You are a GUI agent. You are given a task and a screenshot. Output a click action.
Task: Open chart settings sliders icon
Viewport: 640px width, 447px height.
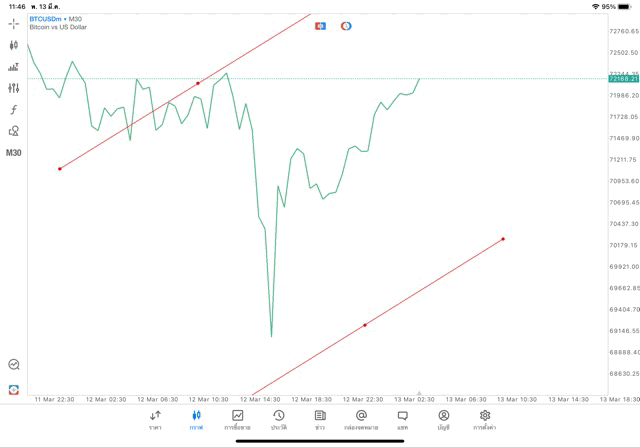[13, 88]
